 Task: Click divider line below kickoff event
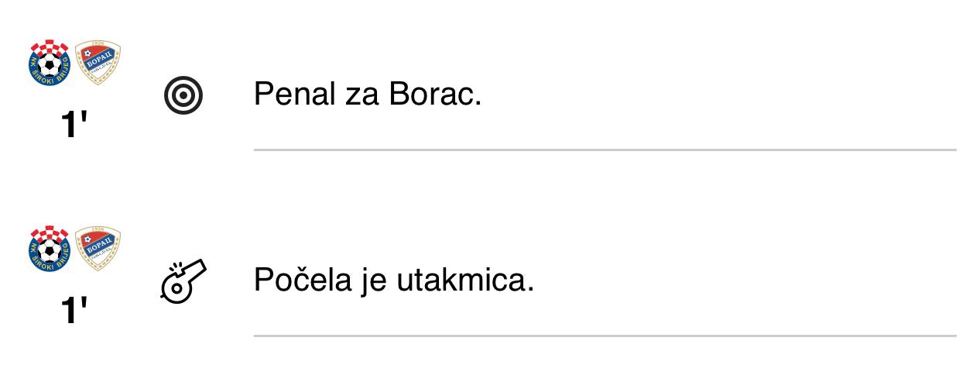pos(604,336)
